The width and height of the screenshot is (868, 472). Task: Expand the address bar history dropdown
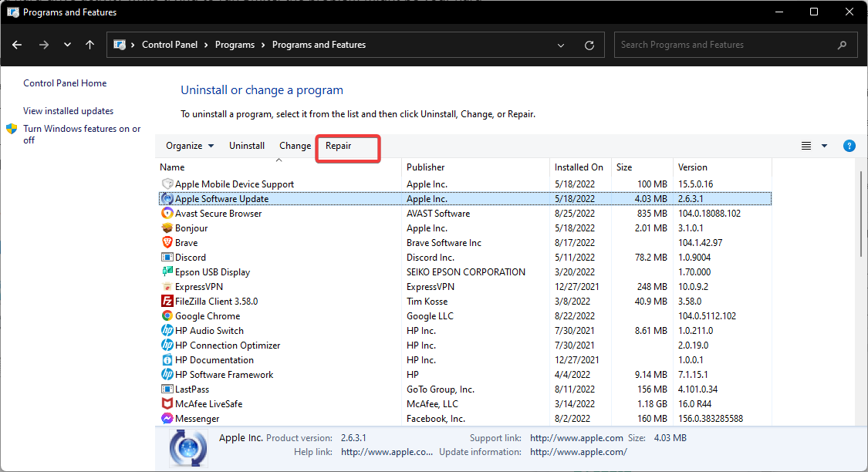tap(562, 45)
